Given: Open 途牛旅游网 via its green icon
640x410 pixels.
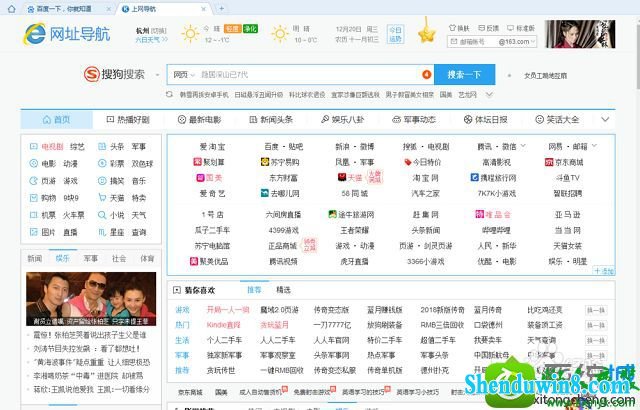Looking at the screenshot, I should (x=333, y=214).
